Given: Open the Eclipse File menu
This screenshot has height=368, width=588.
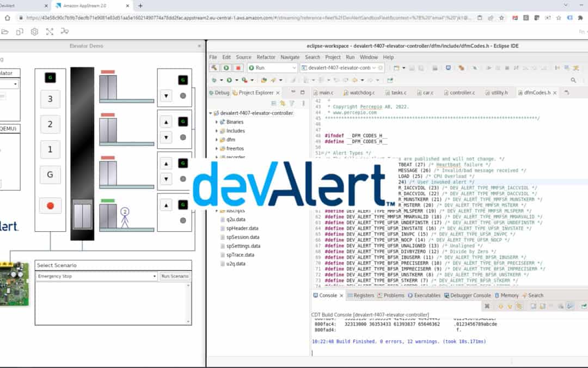Looking at the screenshot, I should [x=213, y=57].
